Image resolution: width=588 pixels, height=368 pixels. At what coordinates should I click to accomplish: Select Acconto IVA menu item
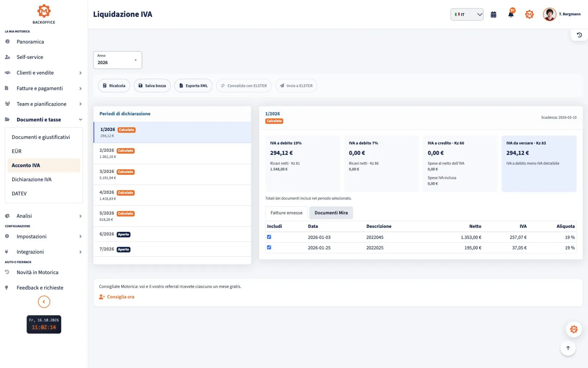[44, 165]
